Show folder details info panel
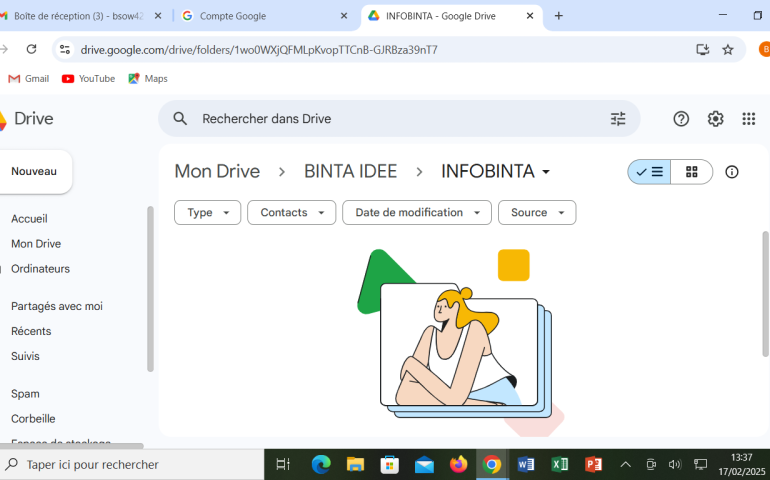This screenshot has width=770, height=480. pos(732,172)
